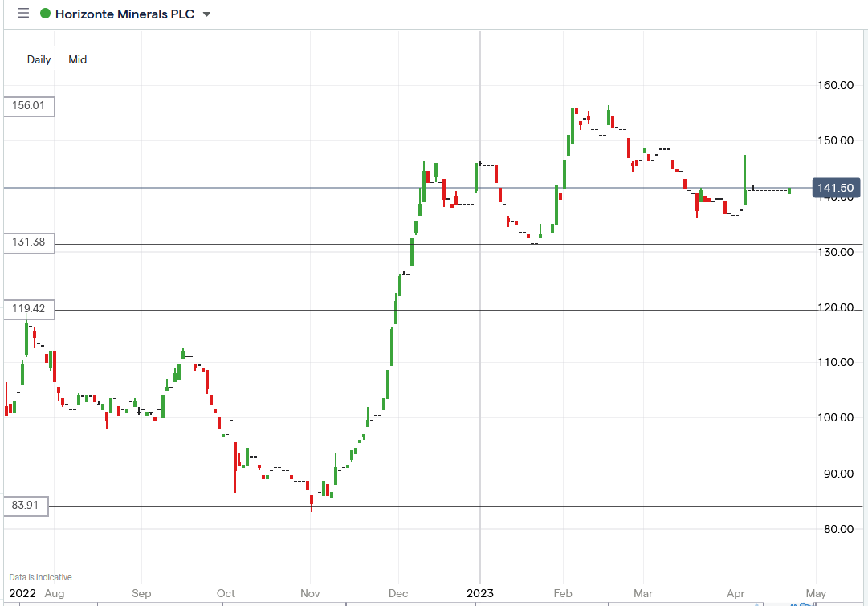The height and width of the screenshot is (606, 868).
Task: Click the 120.00 price axis label
Action: coord(835,307)
